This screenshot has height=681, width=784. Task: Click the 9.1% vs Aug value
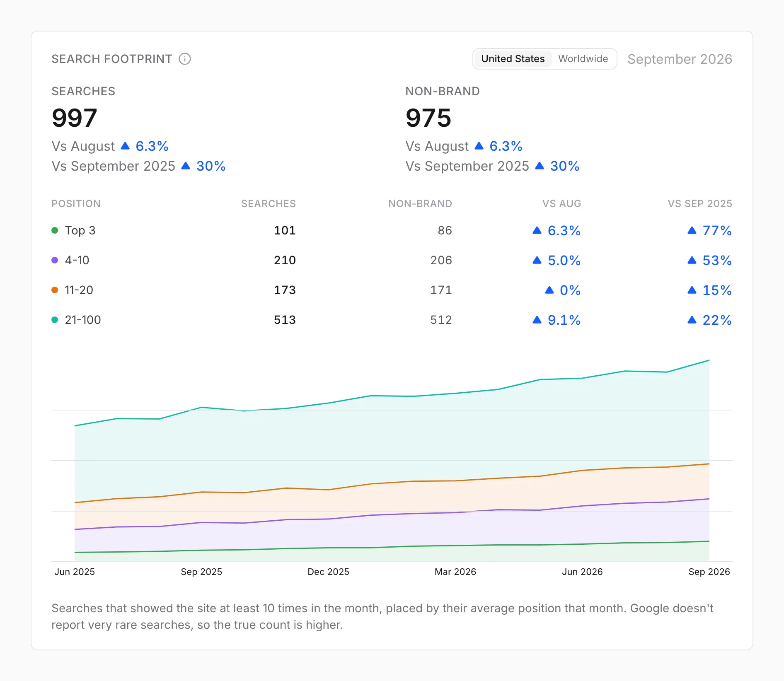click(x=557, y=320)
